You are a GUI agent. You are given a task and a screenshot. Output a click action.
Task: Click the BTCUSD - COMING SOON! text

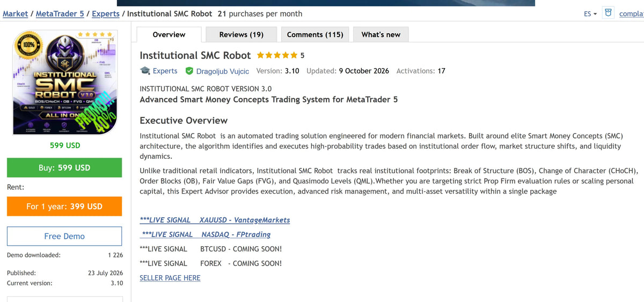tap(241, 249)
